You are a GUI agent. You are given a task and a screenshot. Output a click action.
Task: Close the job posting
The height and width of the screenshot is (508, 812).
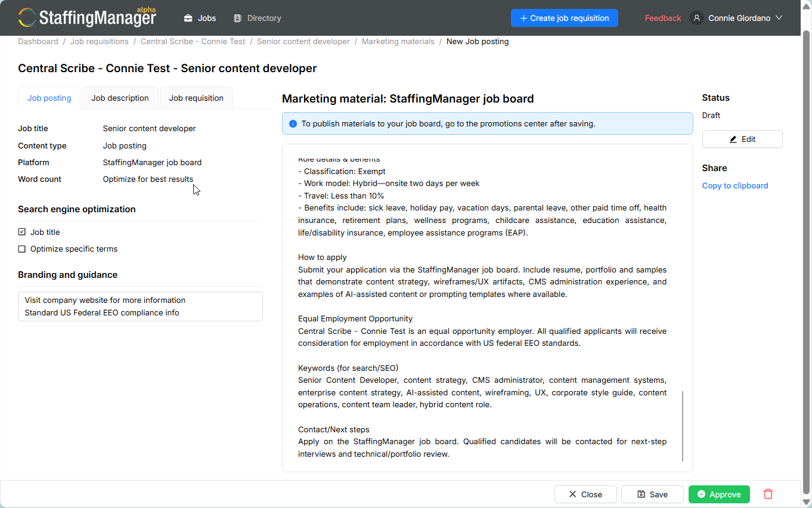(x=585, y=494)
